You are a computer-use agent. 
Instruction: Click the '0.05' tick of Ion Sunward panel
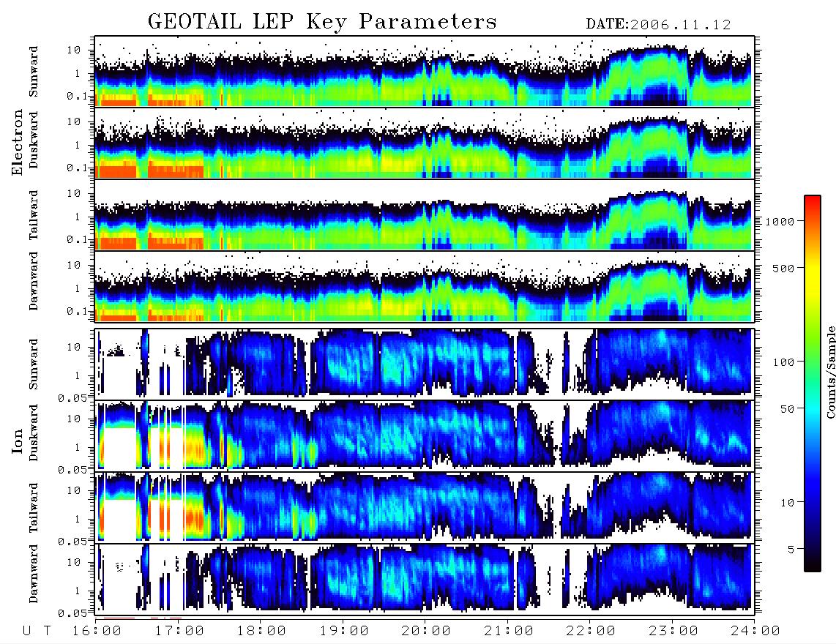pyautogui.click(x=72, y=397)
